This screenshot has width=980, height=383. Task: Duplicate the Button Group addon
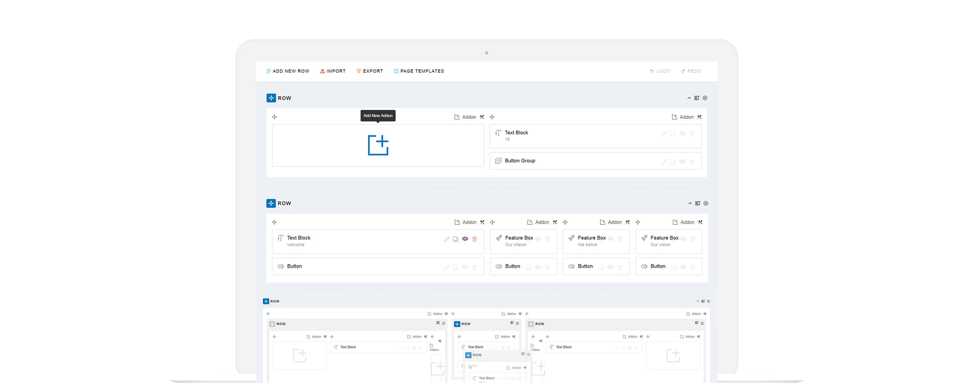[x=673, y=162]
